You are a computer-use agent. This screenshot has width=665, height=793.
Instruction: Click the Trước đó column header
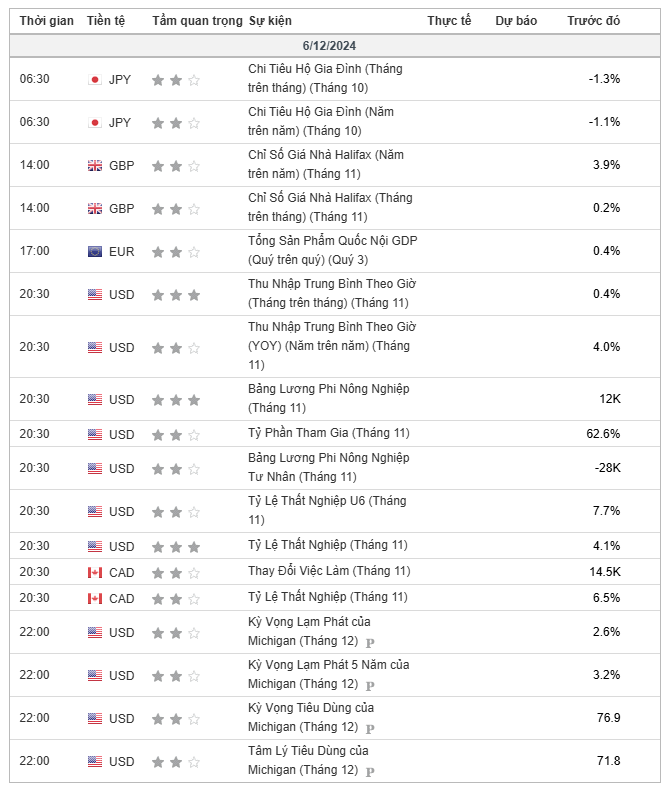click(593, 21)
